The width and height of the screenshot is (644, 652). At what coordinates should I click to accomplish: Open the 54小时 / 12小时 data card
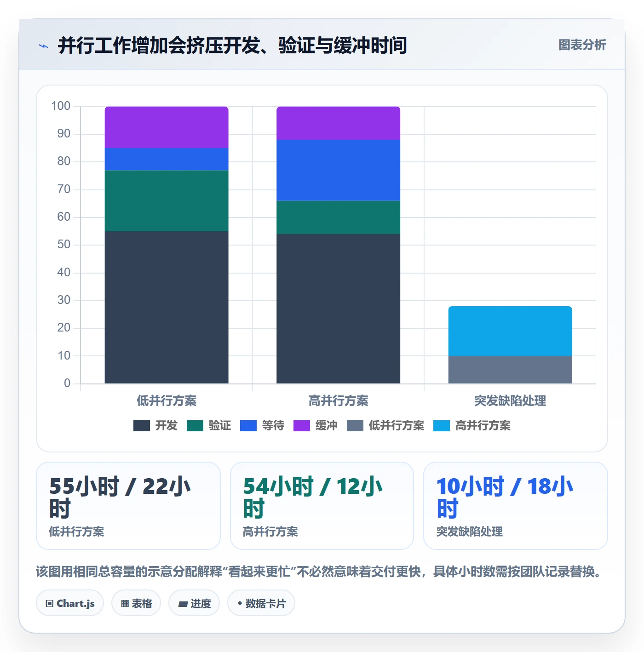[322, 506]
